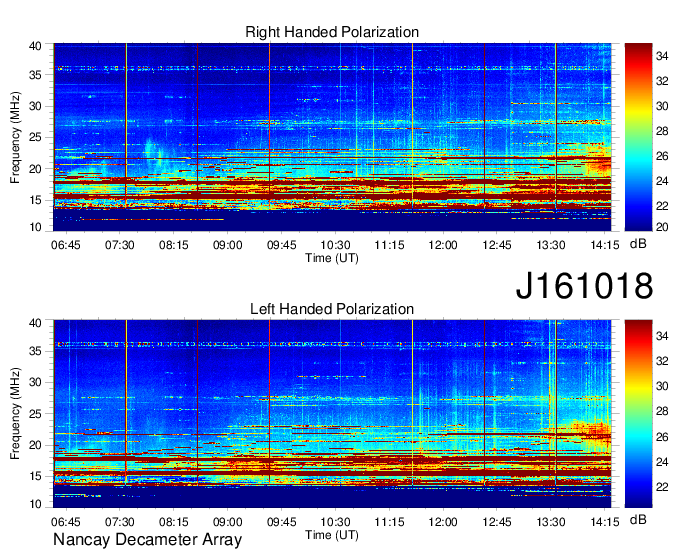Image resolution: width=680 pixels, height=552 pixels.
Task: Click 22 dB tick on Left Handed color bar
Action: 662,487
